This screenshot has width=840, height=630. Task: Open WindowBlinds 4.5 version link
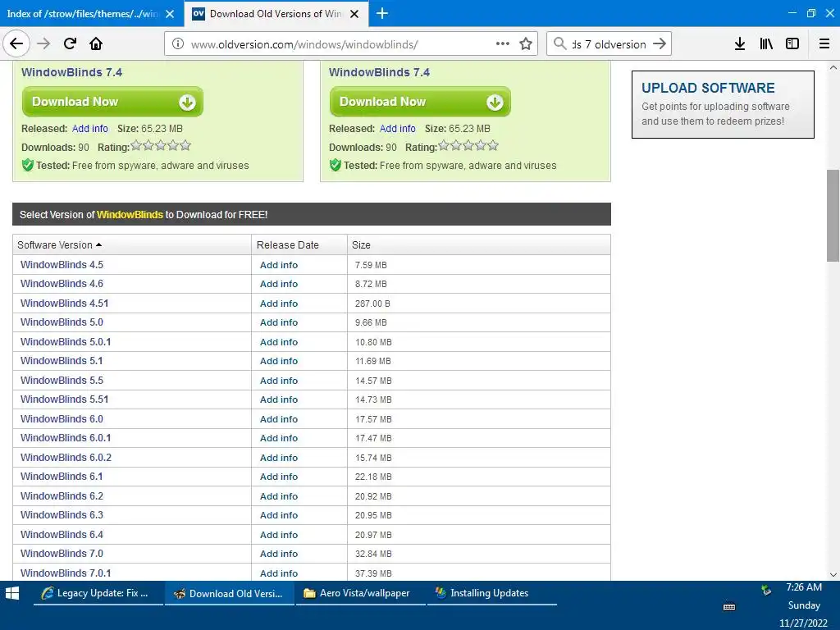pyautogui.click(x=62, y=265)
